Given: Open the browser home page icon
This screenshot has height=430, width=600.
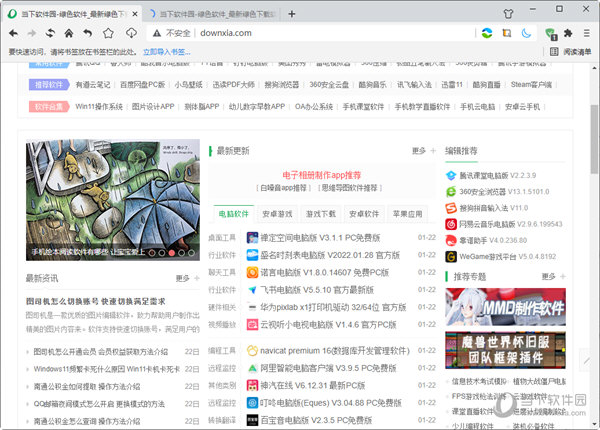Looking at the screenshot, I should coord(69,33).
